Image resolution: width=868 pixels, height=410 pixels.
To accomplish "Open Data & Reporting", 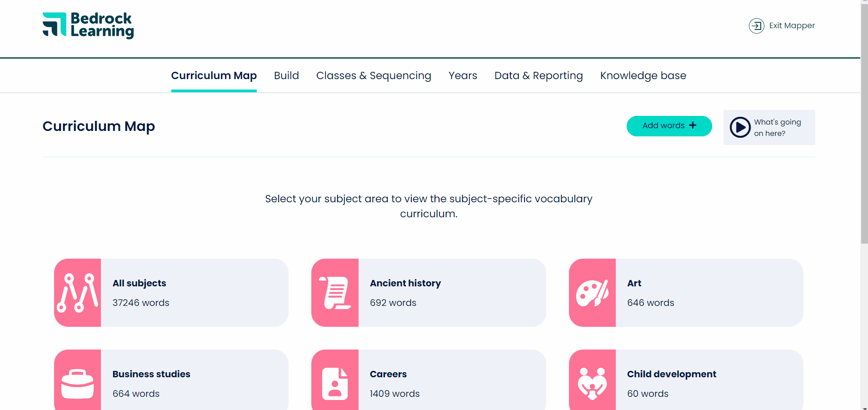I will tap(538, 75).
